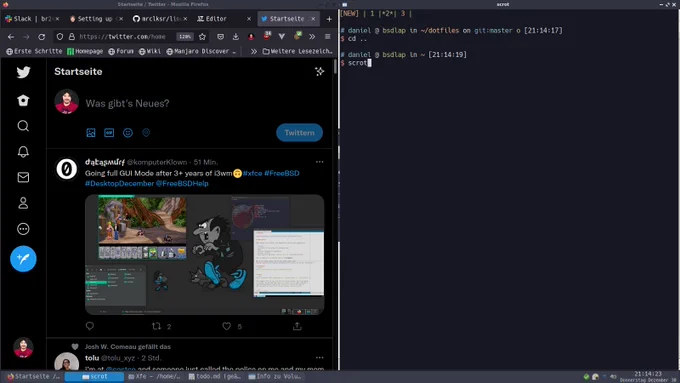Open more options on komputerKlown tweet
This screenshot has width=680, height=383.
point(320,162)
